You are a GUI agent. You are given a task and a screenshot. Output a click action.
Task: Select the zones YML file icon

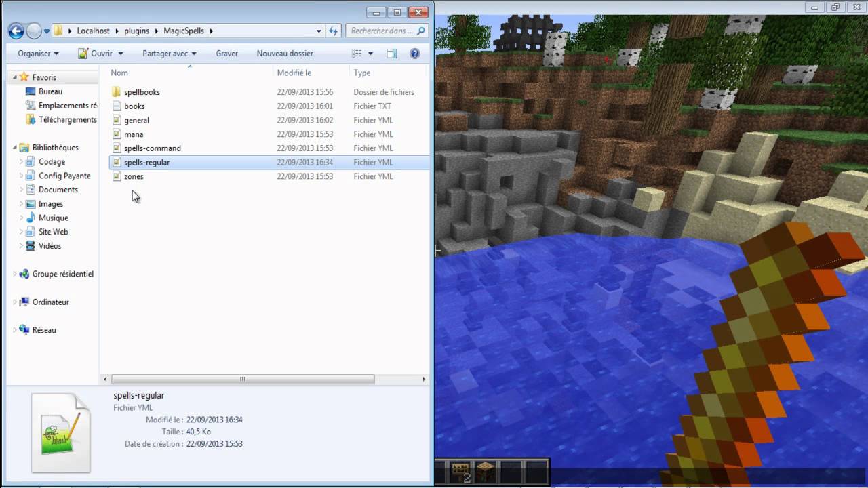pos(116,176)
